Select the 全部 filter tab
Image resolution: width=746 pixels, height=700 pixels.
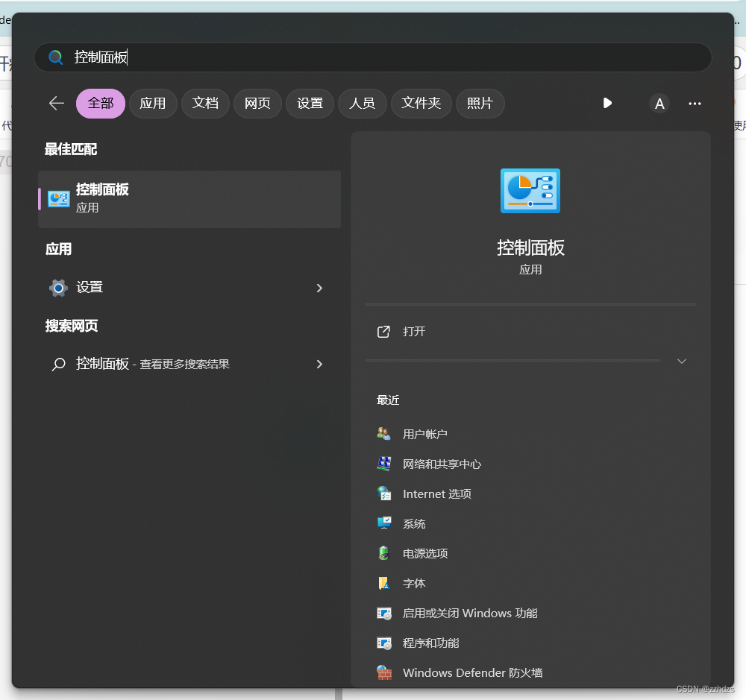coord(101,103)
